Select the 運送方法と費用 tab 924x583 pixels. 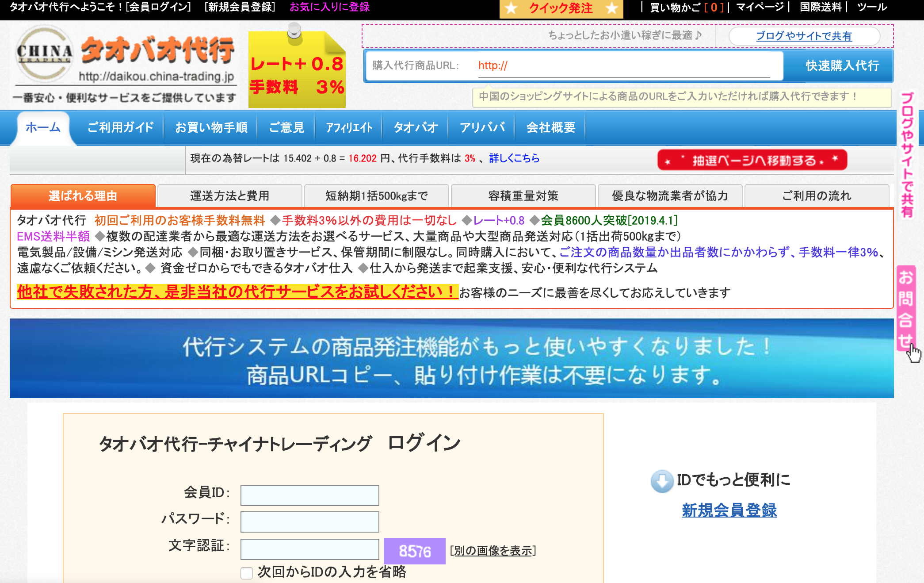pyautogui.click(x=229, y=196)
